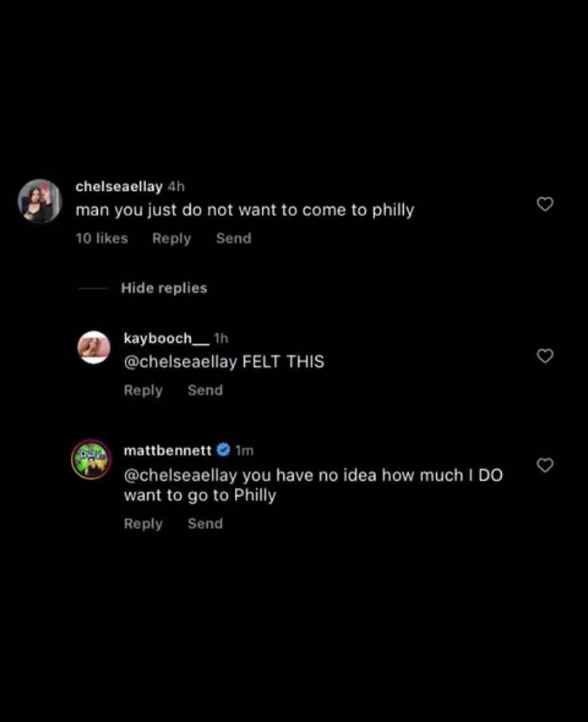
Task: Open chelseaellay username link
Action: (119, 186)
